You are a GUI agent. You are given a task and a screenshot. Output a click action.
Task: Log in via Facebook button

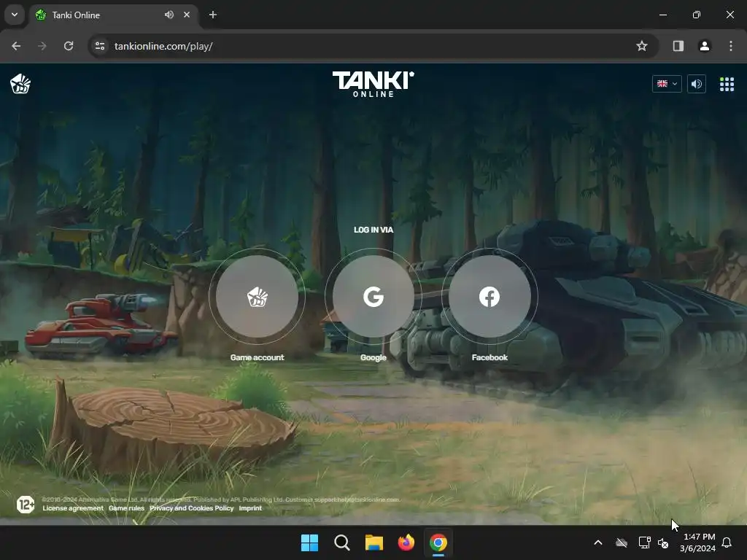[489, 296]
